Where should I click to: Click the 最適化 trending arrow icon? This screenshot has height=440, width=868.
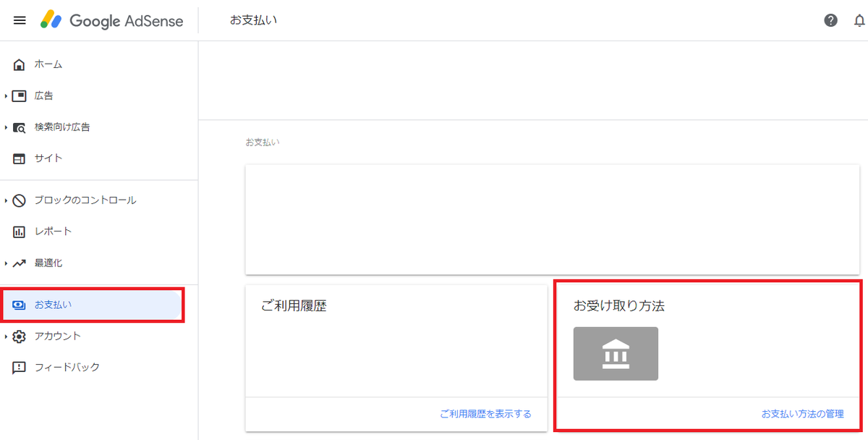coord(18,263)
